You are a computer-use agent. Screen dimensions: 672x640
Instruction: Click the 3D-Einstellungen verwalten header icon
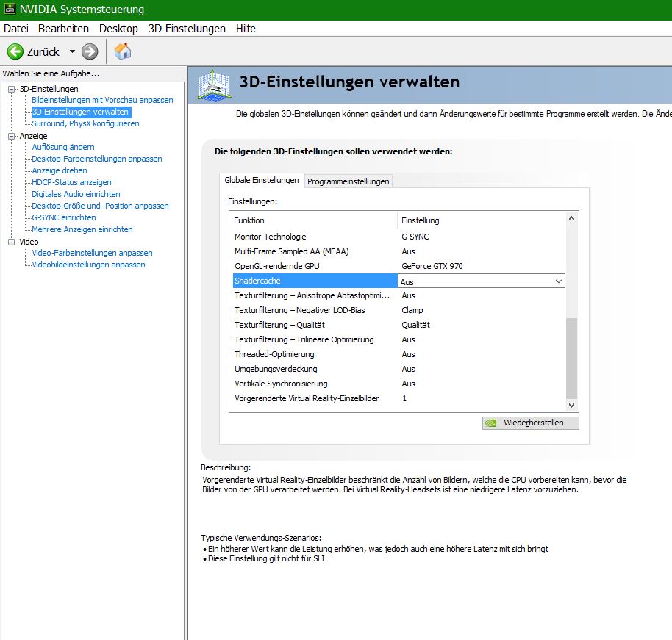(214, 86)
